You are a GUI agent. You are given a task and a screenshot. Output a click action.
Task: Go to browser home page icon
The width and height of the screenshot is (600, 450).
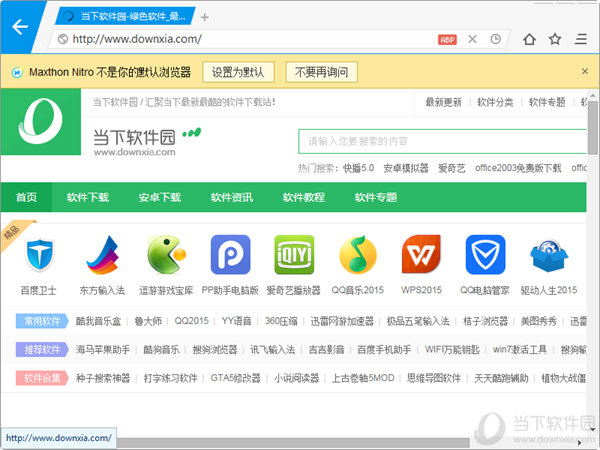529,39
